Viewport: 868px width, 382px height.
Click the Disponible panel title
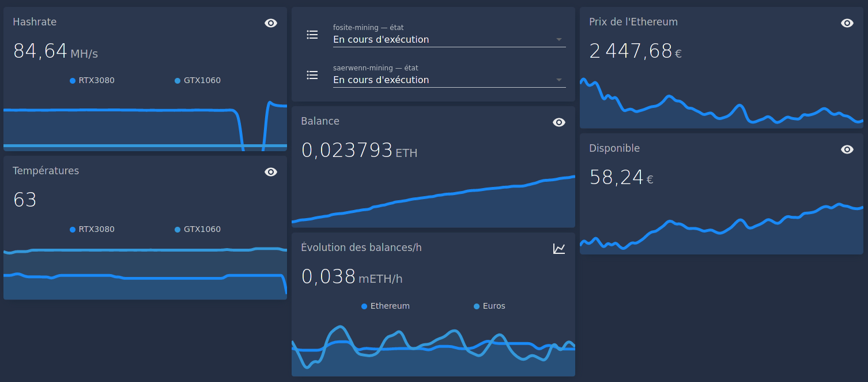click(x=614, y=148)
